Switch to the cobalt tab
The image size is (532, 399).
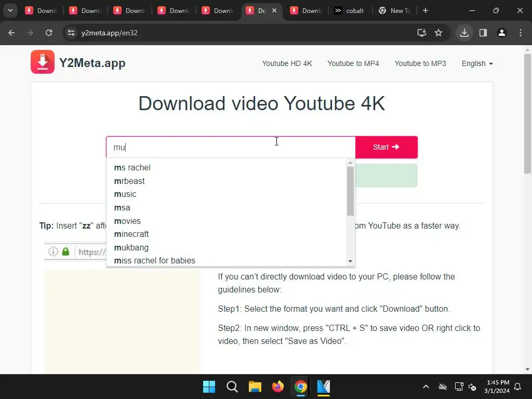point(350,11)
